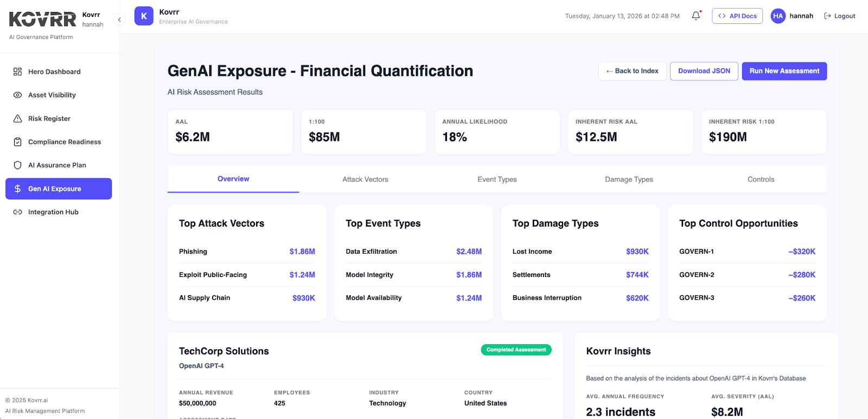Click the AI Supply Chain row
The width and height of the screenshot is (868, 419).
(247, 298)
